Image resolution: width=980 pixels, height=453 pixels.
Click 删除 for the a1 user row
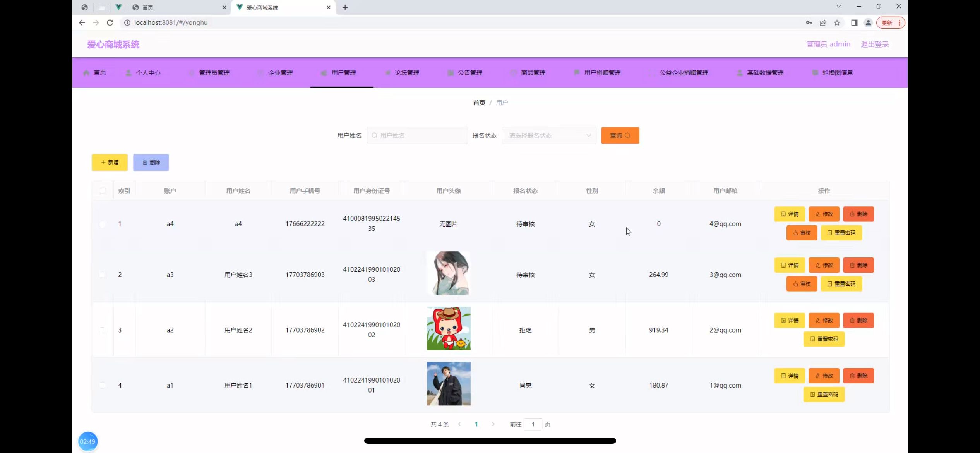[x=858, y=376]
